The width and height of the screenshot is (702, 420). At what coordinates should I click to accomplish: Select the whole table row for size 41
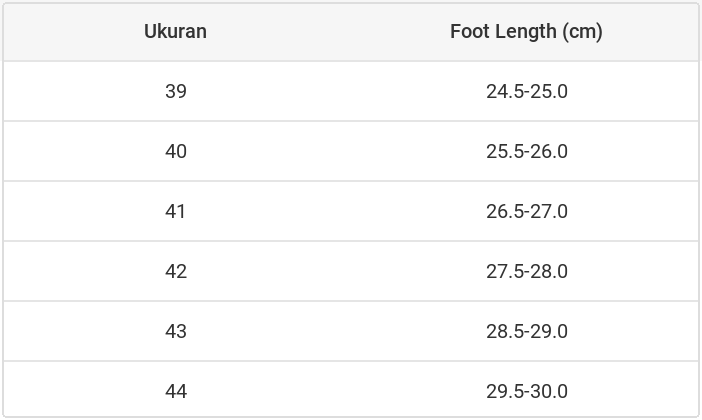coord(350,211)
